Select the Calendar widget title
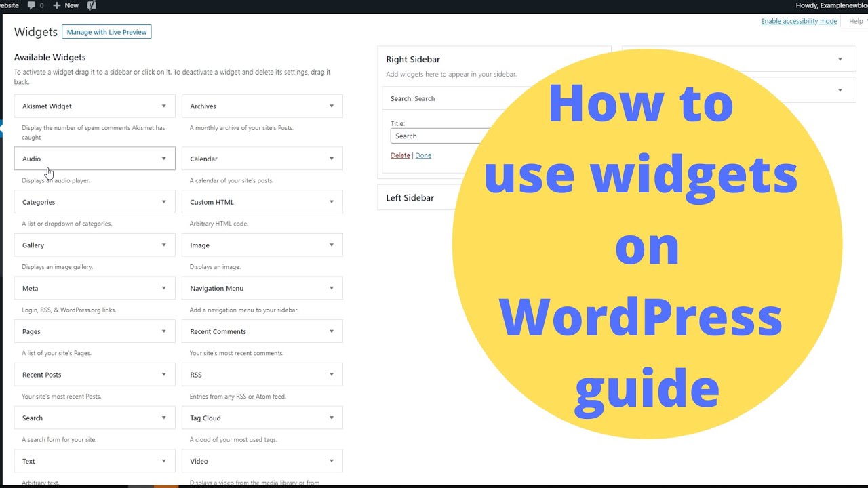Image resolution: width=868 pixels, height=488 pixels. [203, 159]
